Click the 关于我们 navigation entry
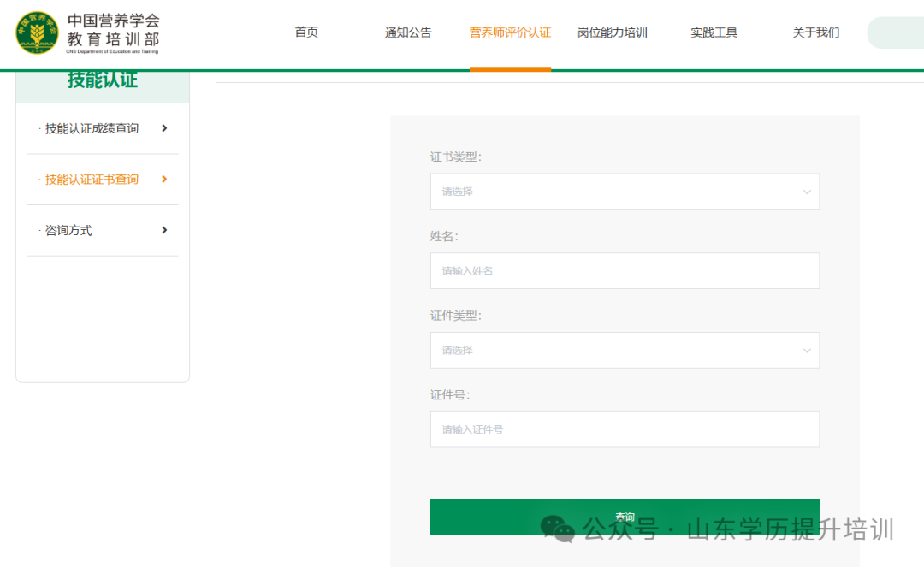 point(815,32)
